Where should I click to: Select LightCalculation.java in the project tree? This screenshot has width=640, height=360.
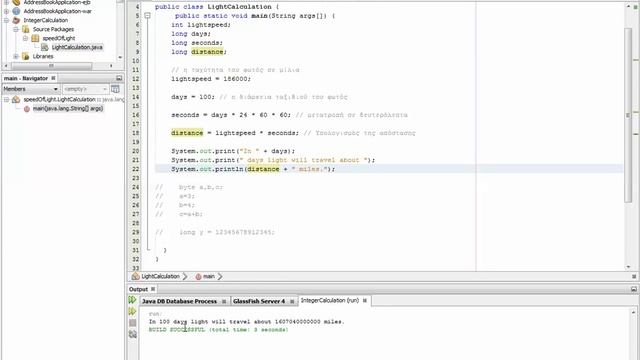[77, 47]
